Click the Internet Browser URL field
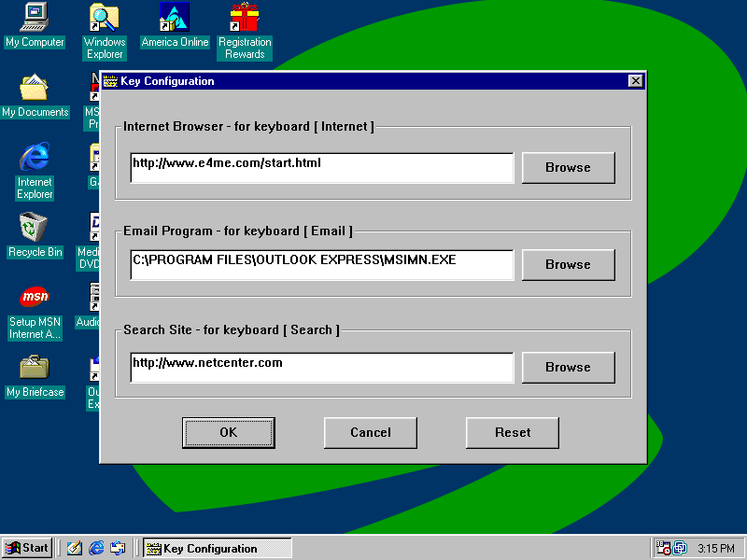747x560 pixels. tap(321, 168)
